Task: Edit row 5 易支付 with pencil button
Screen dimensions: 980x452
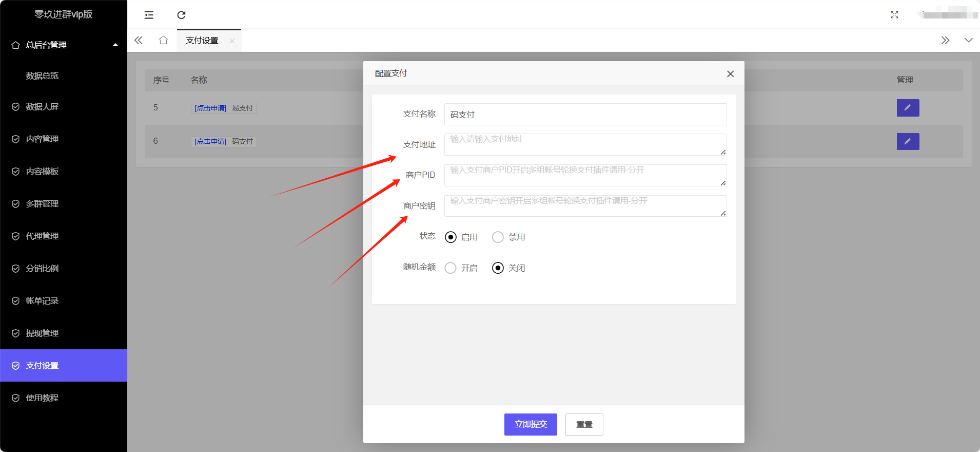Action: point(908,108)
